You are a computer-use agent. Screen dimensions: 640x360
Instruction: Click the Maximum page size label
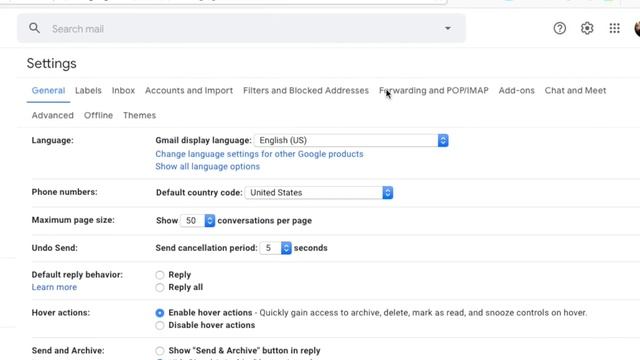tap(73, 220)
